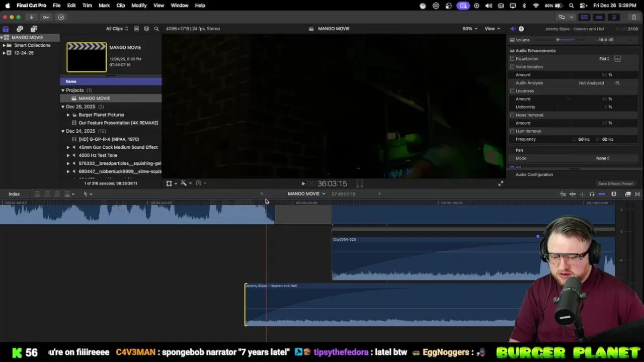Collapse the Dec 26, 2025 group
Image resolution: width=644 pixels, height=362 pixels.
(x=63, y=107)
